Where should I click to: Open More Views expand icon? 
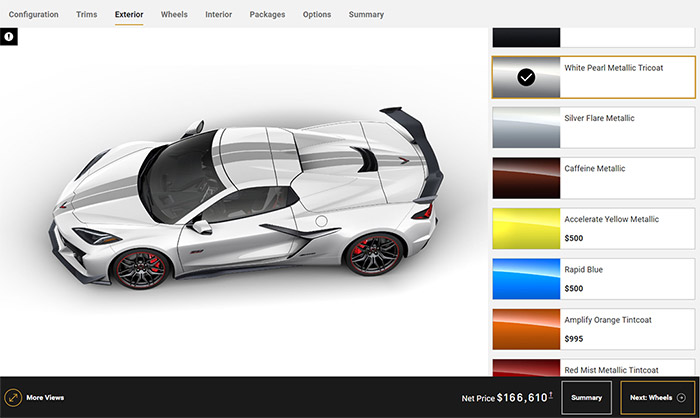pyautogui.click(x=14, y=397)
